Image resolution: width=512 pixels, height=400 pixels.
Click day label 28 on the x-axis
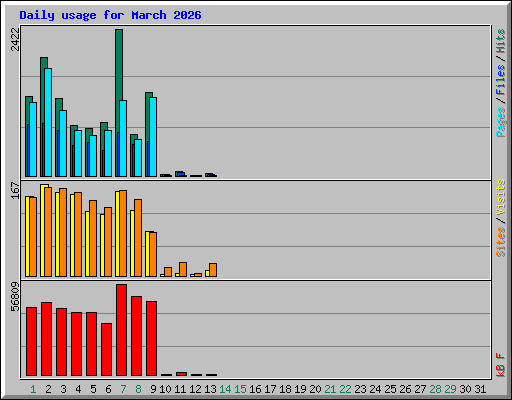pos(435,389)
